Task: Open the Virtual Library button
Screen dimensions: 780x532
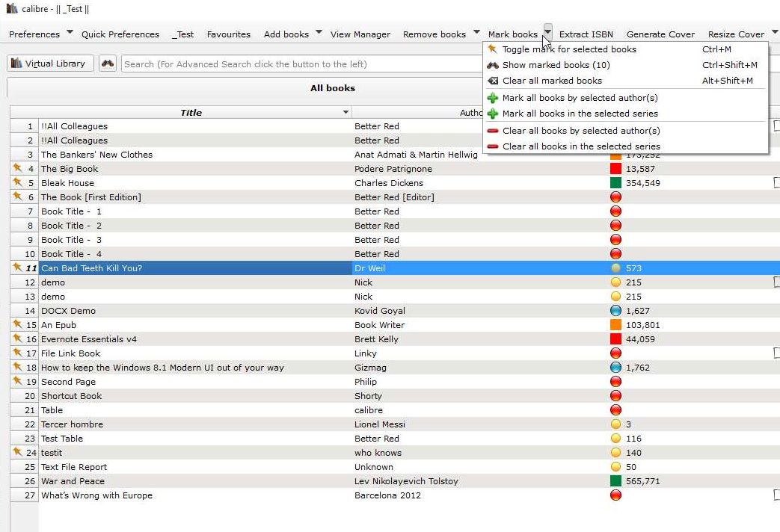Action: [x=50, y=64]
